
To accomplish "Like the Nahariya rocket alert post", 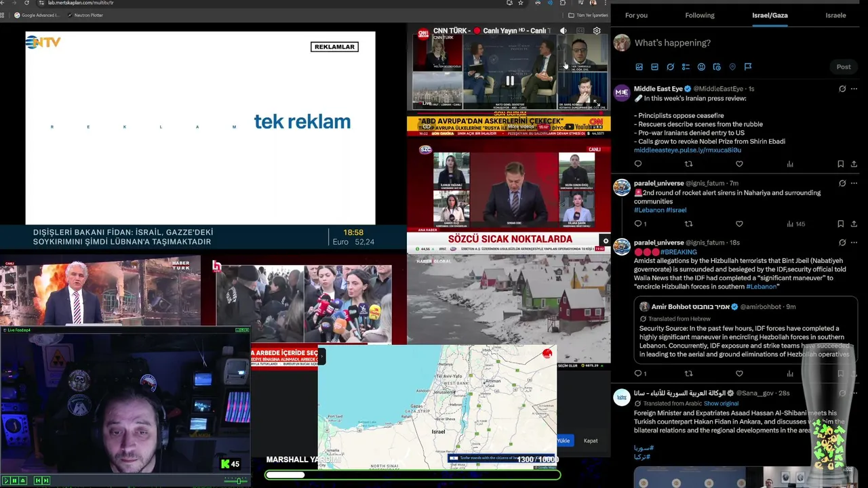I will 739,224.
